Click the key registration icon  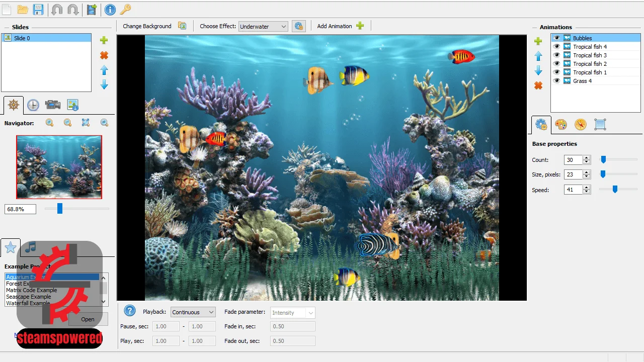(125, 9)
